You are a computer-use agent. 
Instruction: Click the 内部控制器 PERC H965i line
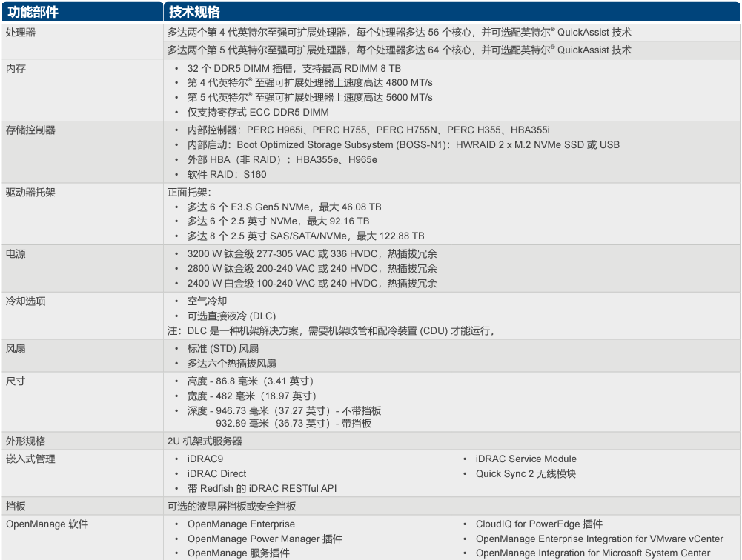pyautogui.click(x=368, y=130)
